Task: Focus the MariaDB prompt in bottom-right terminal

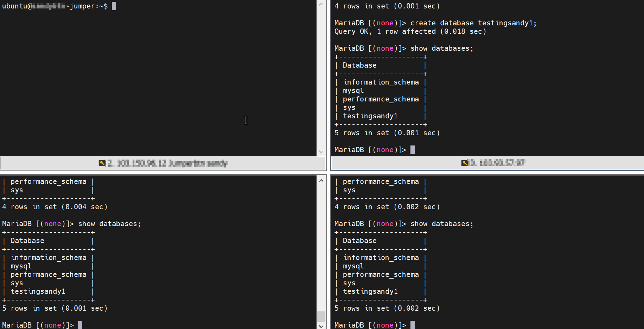Action: point(413,325)
